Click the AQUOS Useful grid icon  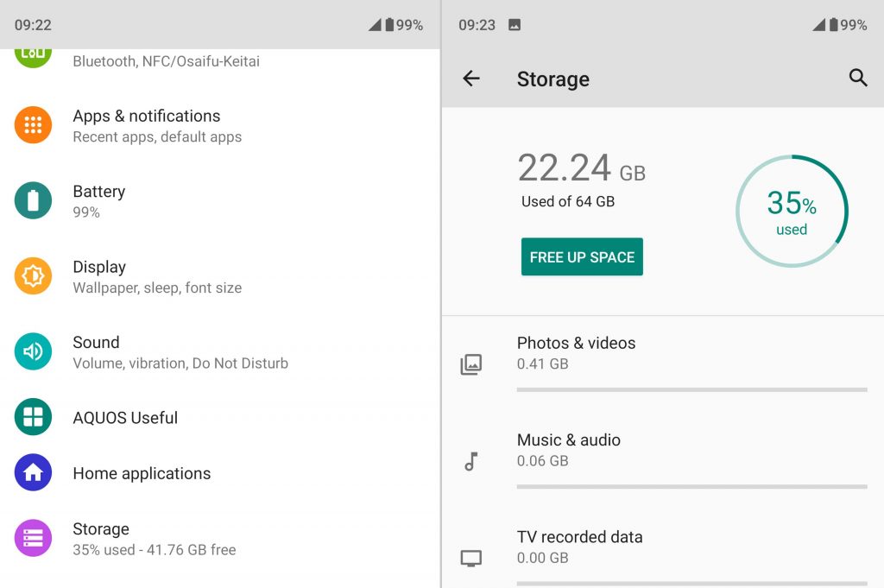[x=33, y=417]
